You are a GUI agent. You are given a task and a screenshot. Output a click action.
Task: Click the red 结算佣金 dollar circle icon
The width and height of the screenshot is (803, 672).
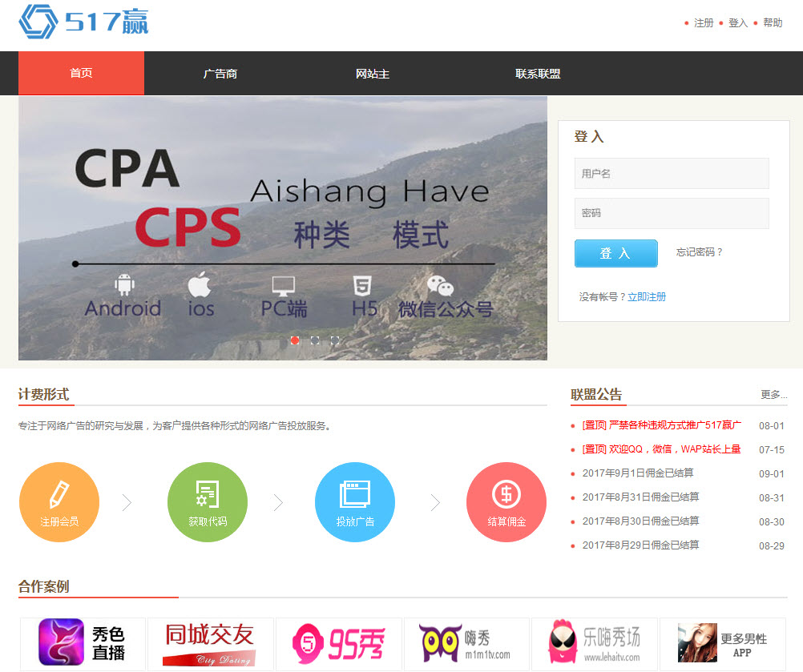pyautogui.click(x=506, y=502)
